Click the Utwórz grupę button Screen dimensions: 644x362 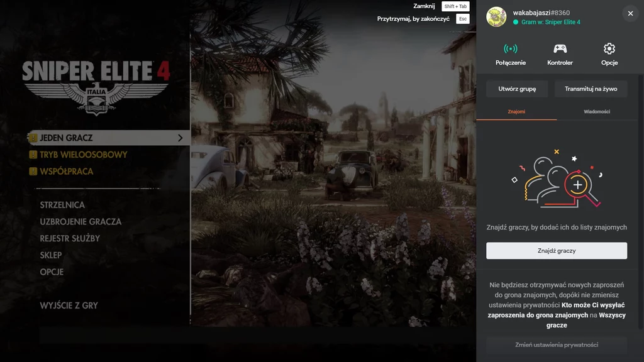pos(517,89)
